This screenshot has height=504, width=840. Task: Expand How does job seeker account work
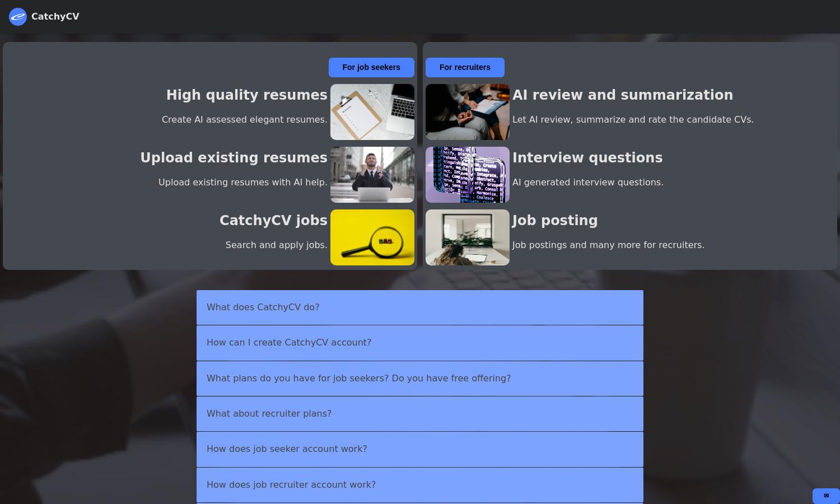coord(420,449)
